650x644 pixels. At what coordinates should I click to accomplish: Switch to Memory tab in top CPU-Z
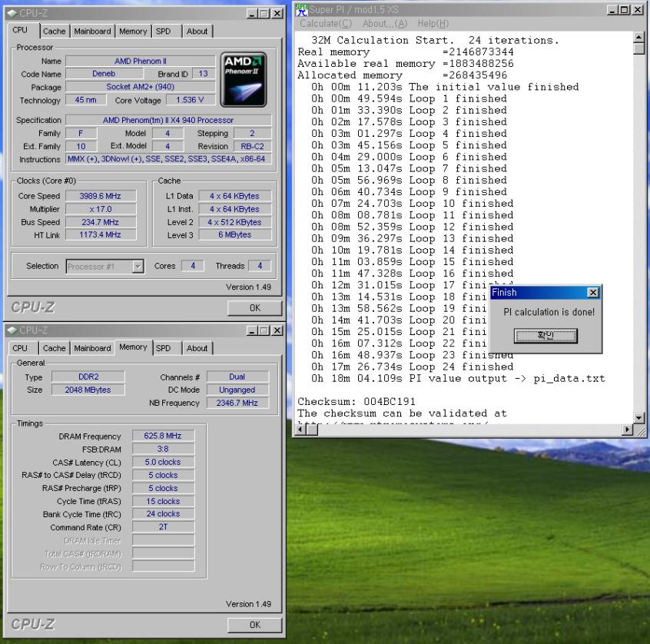[x=133, y=32]
